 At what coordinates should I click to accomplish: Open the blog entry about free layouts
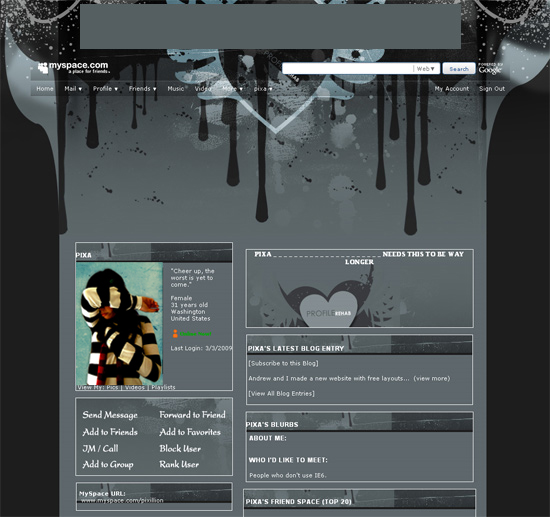[x=329, y=378]
